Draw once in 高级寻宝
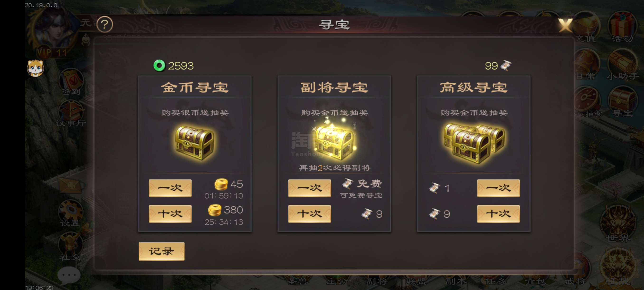The image size is (644, 290). pos(498,188)
